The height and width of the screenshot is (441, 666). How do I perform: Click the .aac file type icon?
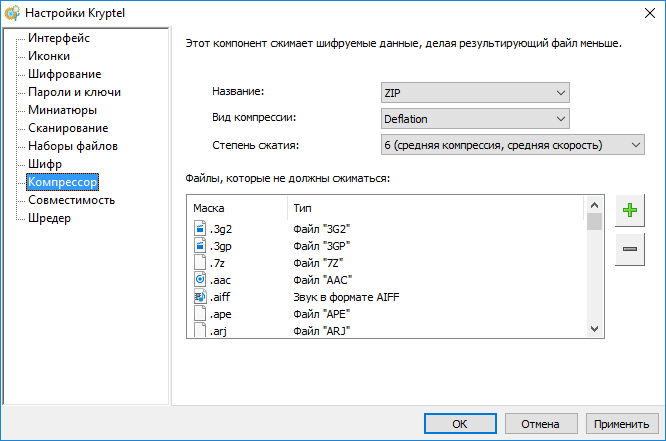pos(199,280)
